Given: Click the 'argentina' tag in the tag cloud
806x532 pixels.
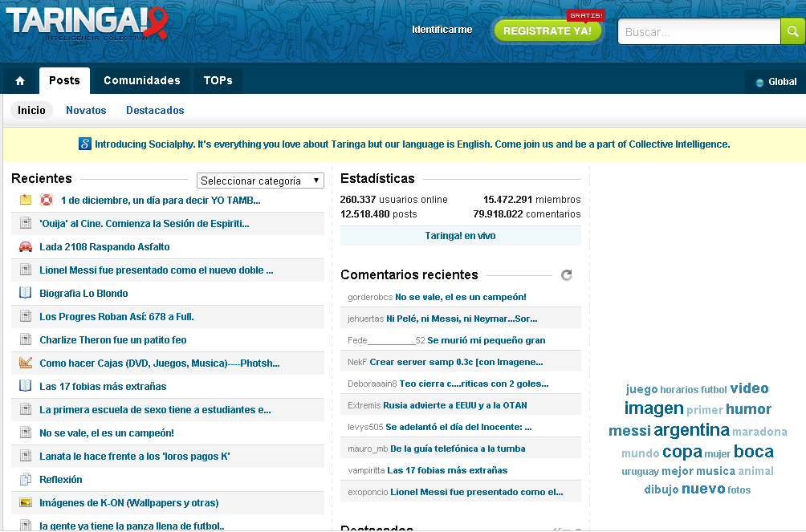Looking at the screenshot, I should tap(691, 430).
